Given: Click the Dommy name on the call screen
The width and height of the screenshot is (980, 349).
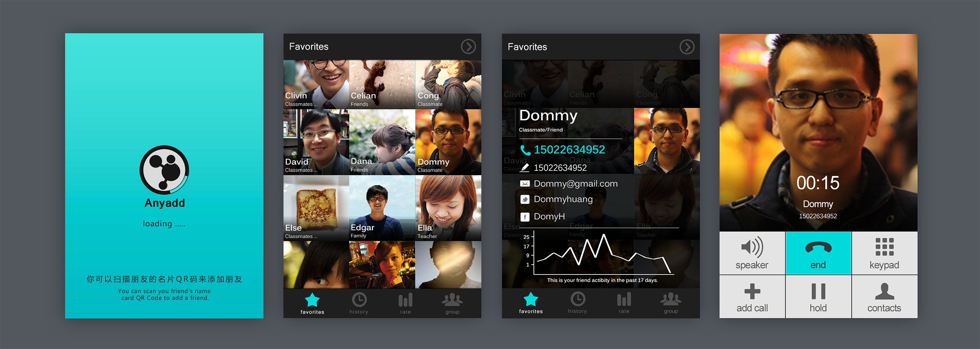Looking at the screenshot, I should tap(818, 204).
